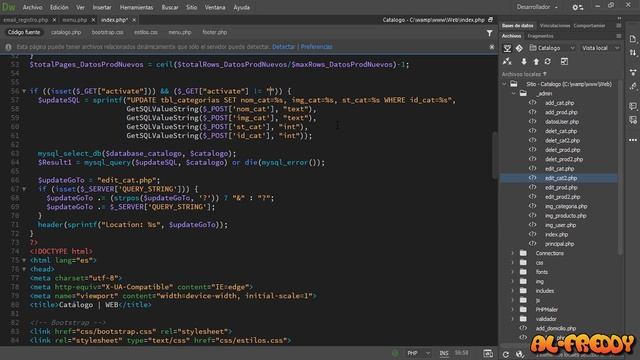640x360 pixels.
Task: Expand the validador folder
Action: [513, 319]
